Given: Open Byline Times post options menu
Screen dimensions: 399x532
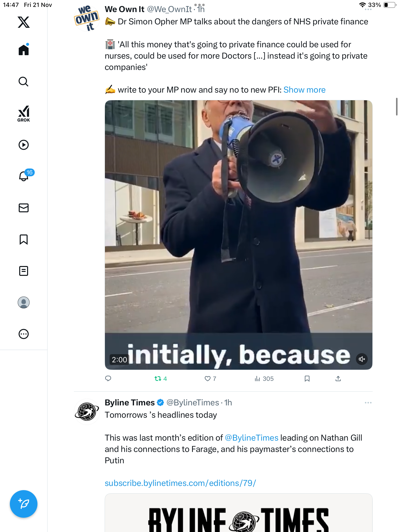Looking at the screenshot, I should pyautogui.click(x=368, y=403).
